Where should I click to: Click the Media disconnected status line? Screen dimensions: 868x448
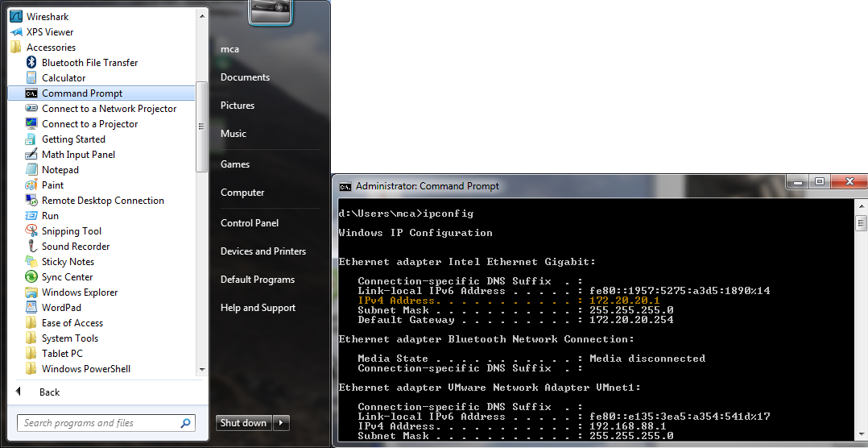(531, 359)
